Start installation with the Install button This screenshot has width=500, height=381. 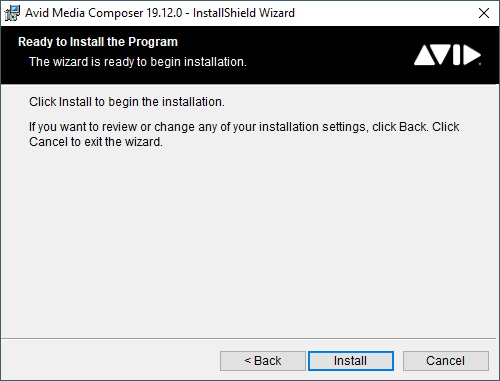click(351, 361)
